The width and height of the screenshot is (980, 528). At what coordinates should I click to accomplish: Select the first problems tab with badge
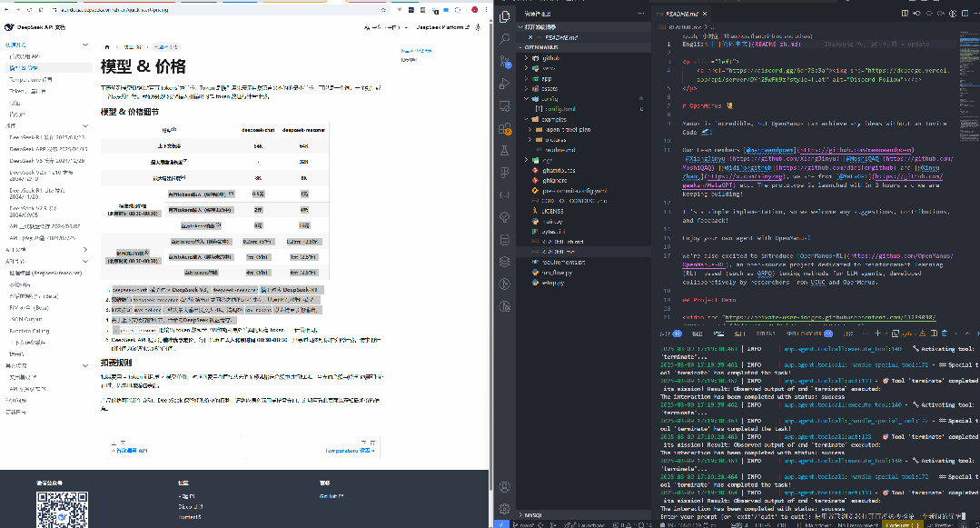[671, 334]
